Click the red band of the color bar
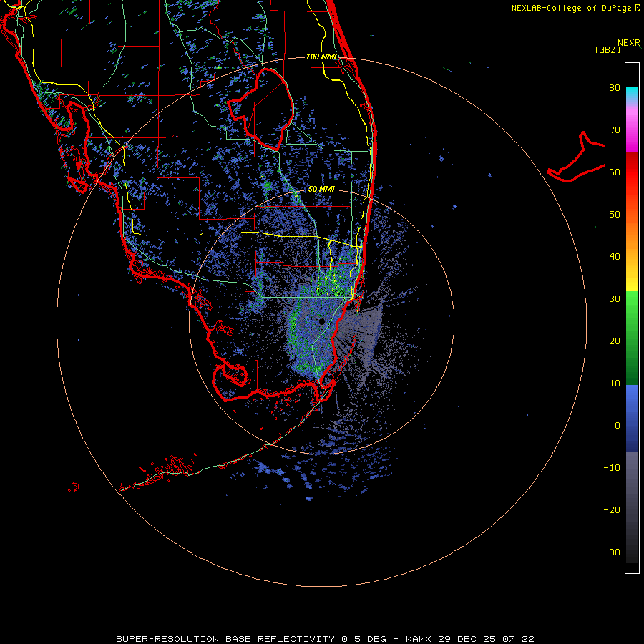644x644 pixels. coord(632,172)
